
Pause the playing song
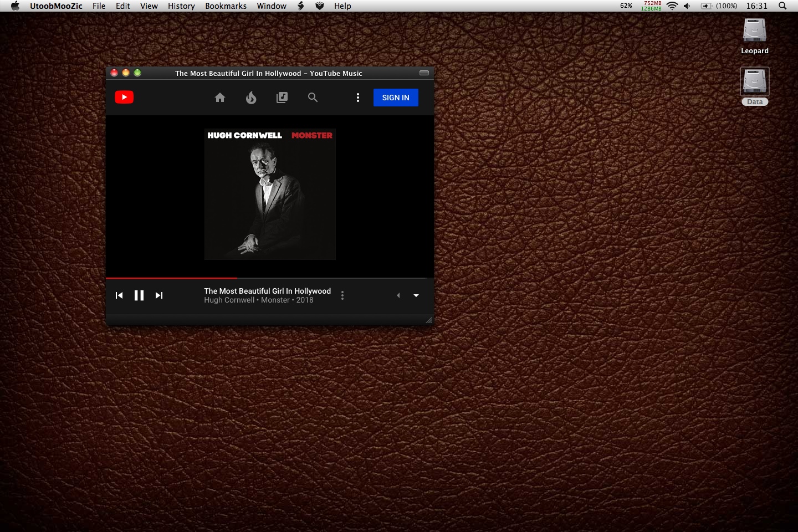point(139,295)
